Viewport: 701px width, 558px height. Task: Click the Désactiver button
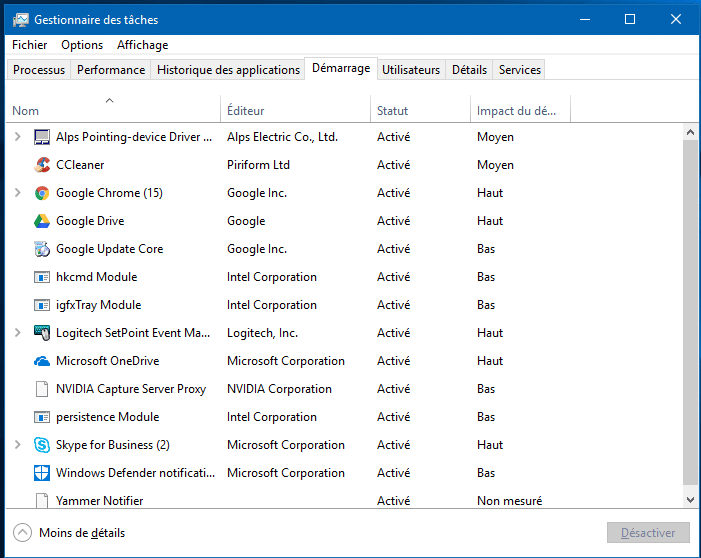coord(647,533)
